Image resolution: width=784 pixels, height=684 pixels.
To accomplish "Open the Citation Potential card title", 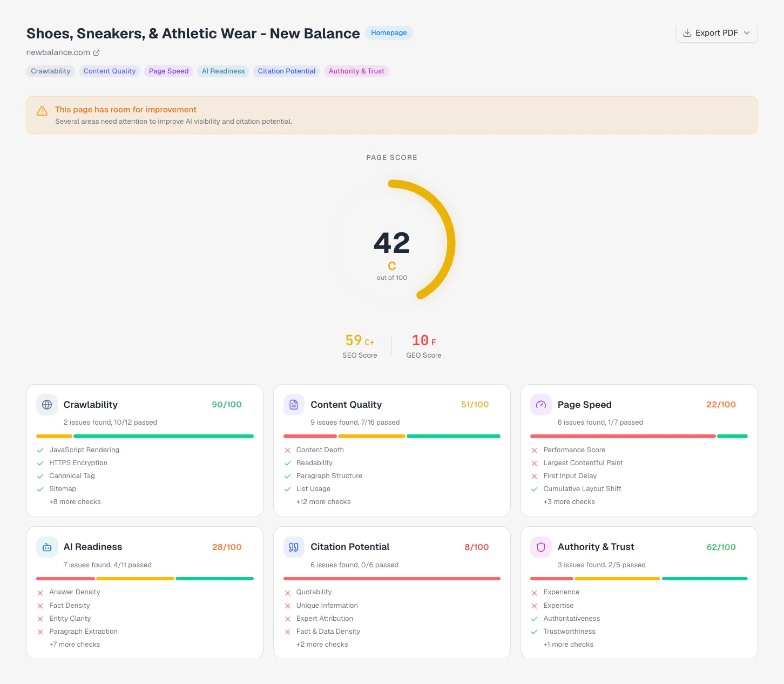I will (350, 547).
